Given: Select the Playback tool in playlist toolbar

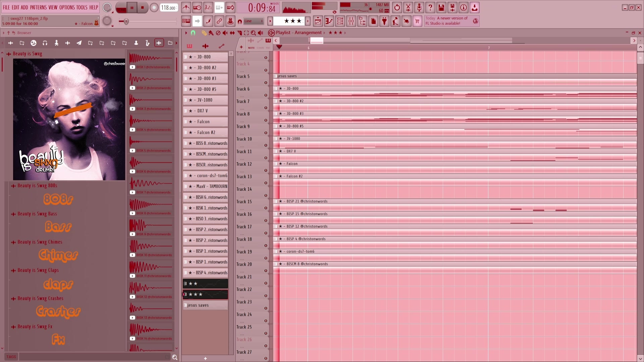Looking at the screenshot, I should pos(260,33).
